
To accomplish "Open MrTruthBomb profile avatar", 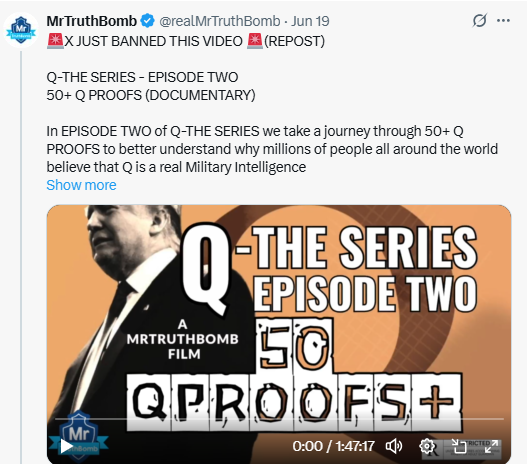I will click(21, 30).
